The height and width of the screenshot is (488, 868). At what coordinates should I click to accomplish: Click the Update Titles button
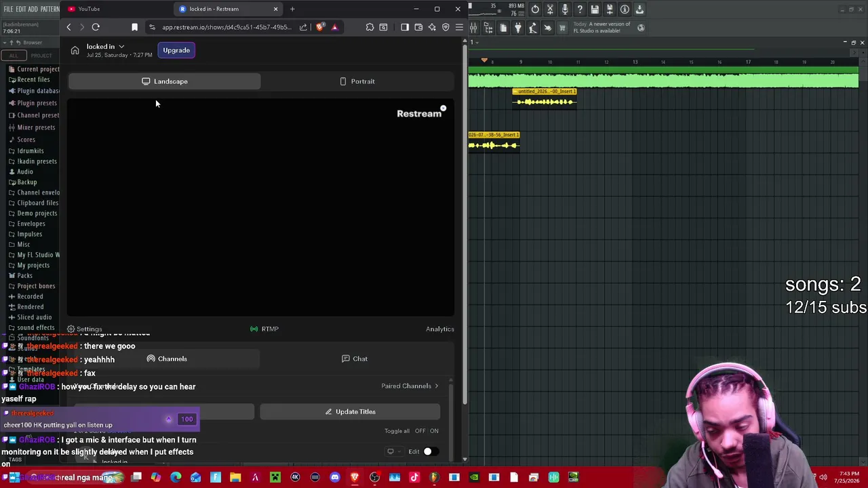(350, 411)
